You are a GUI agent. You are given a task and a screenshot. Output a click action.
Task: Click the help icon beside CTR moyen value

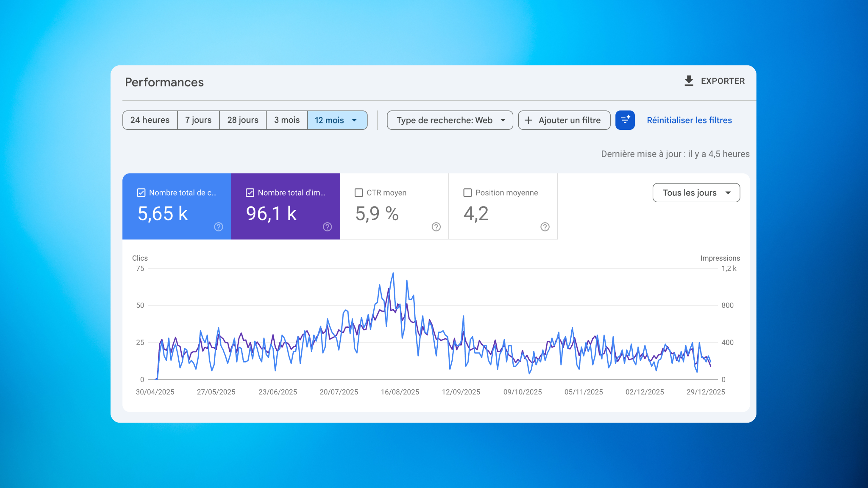(x=436, y=227)
